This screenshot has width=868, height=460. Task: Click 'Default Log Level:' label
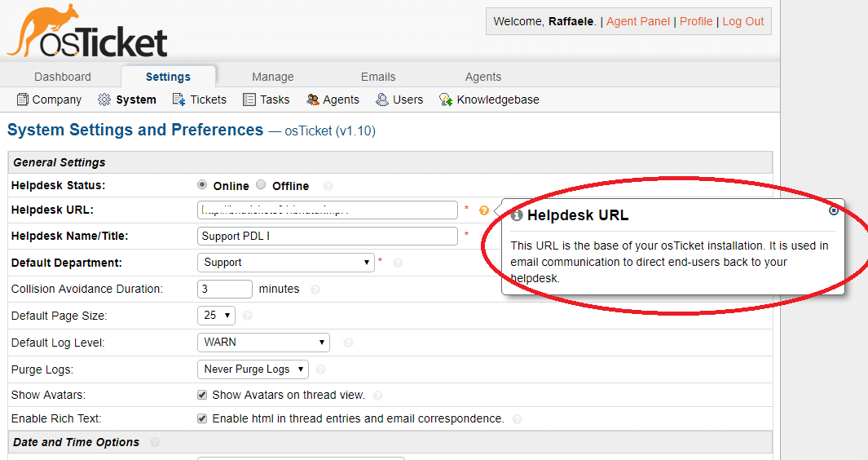coord(58,343)
